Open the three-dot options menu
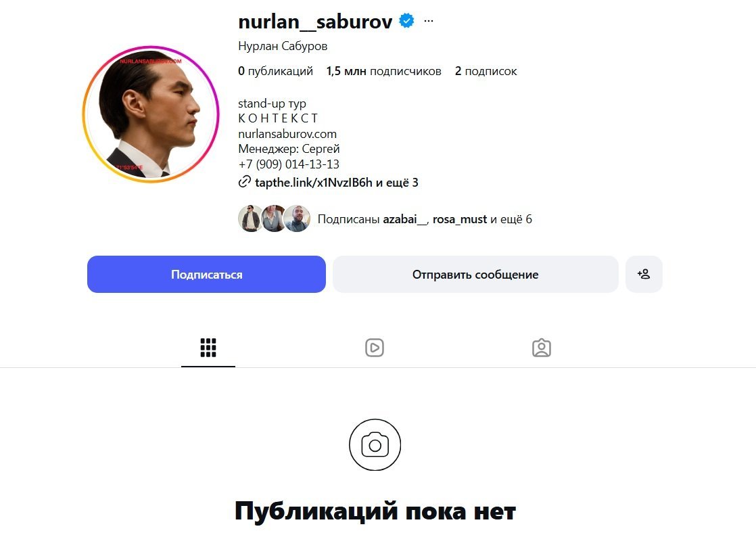 click(x=428, y=21)
